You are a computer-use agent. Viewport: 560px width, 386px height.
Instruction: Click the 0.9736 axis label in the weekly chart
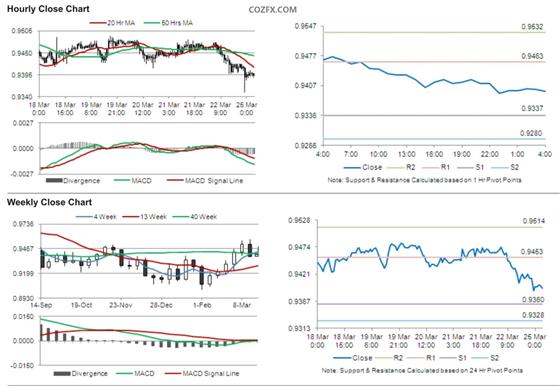tap(23, 224)
